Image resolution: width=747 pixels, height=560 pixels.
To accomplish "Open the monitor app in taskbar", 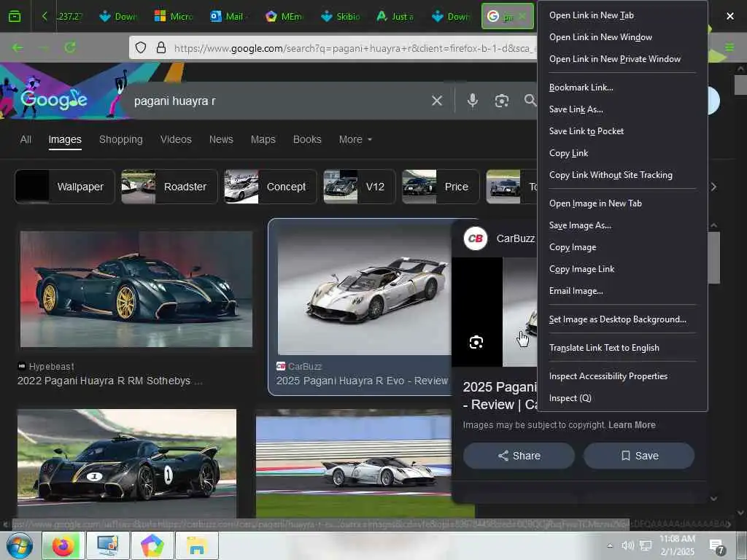I will point(107,545).
